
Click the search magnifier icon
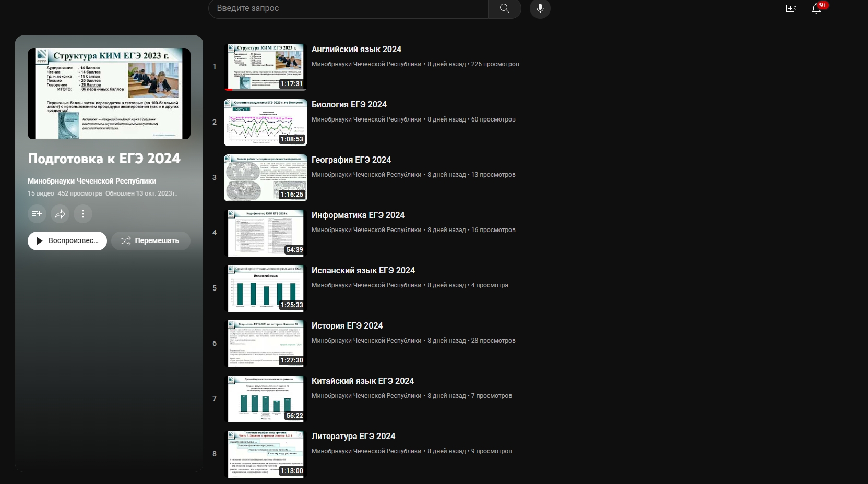point(504,8)
